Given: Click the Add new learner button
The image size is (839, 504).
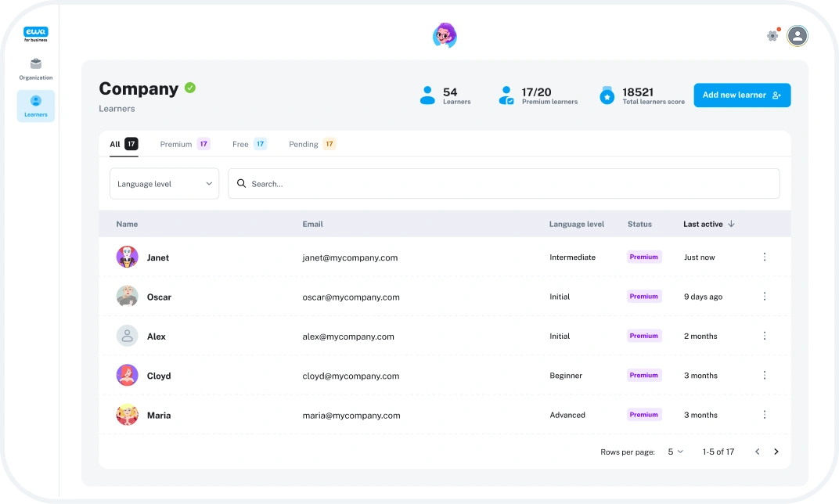Looking at the screenshot, I should 741,95.
